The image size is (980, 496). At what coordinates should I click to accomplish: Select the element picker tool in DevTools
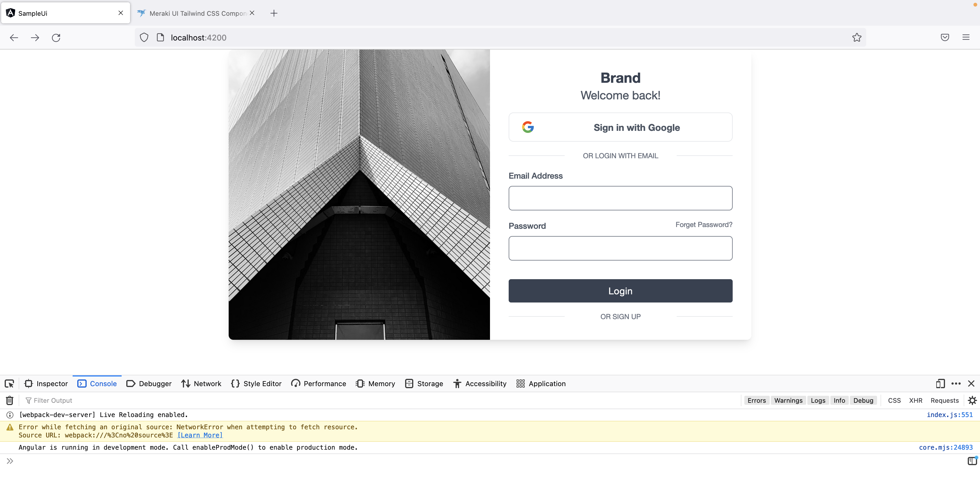coord(9,384)
